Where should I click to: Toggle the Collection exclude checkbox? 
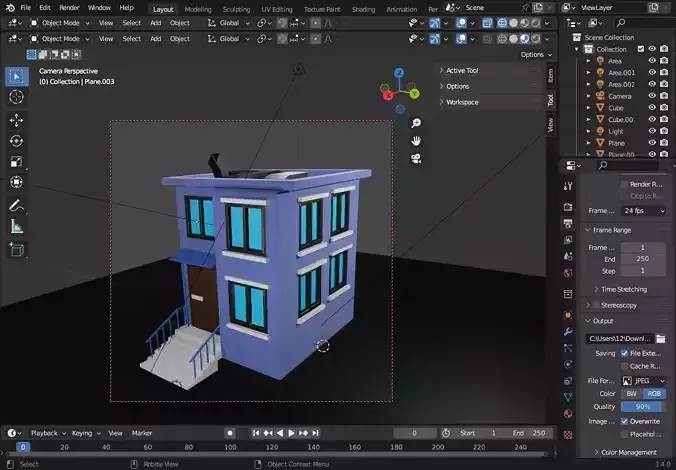pos(641,49)
